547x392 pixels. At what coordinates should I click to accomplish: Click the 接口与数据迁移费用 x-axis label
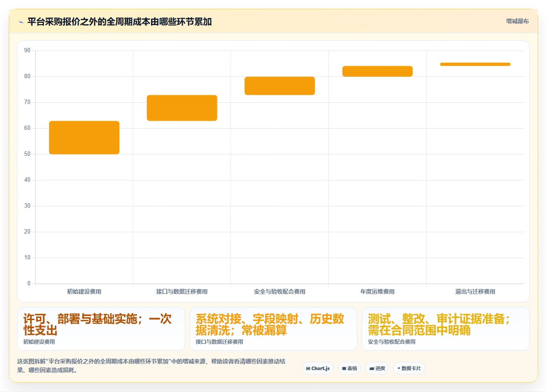pyautogui.click(x=182, y=291)
